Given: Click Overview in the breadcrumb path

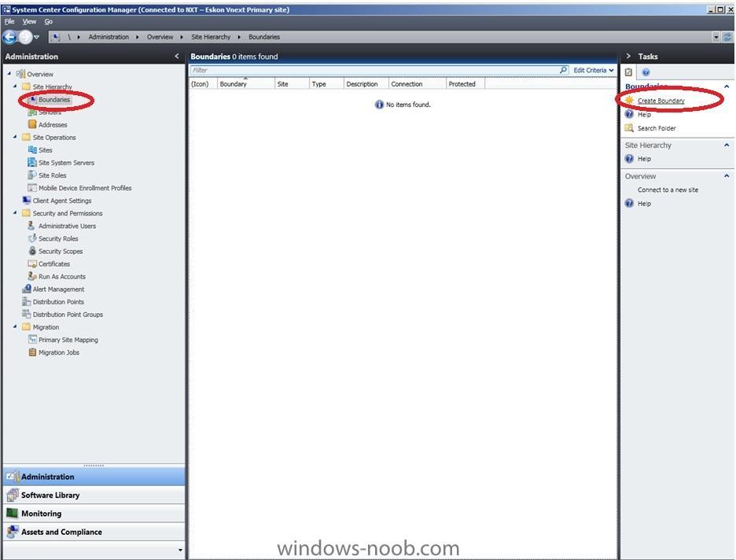Looking at the screenshot, I should coord(160,37).
